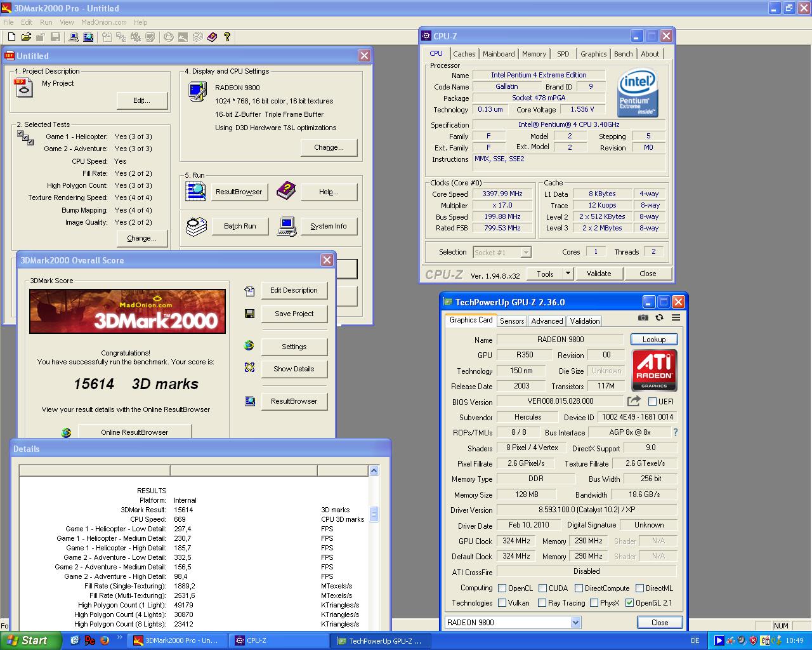The width and height of the screenshot is (812, 650).
Task: Toggle the OpenCL checkbox
Action: click(x=502, y=588)
